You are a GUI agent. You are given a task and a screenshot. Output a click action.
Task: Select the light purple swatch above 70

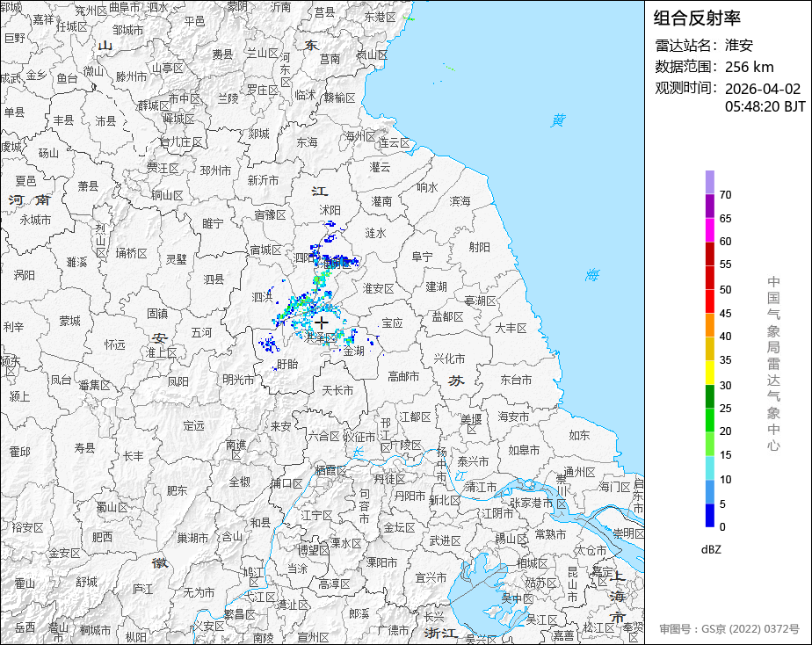click(x=709, y=182)
